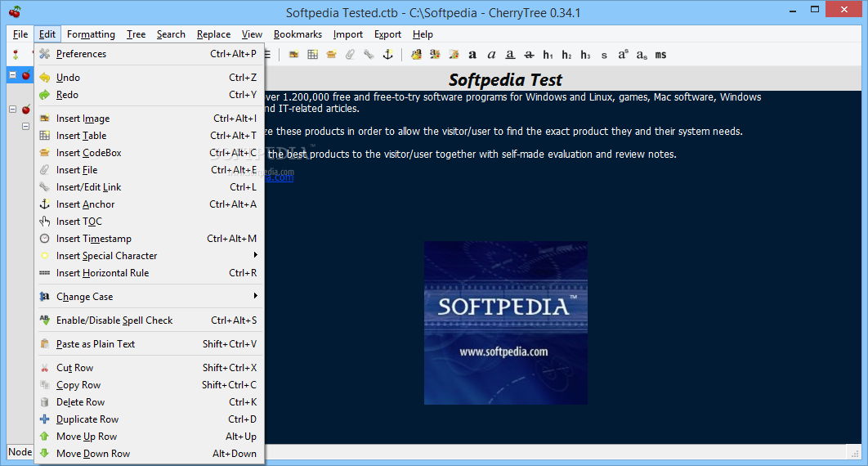
Task: Toggle strikethrough with the struck 'a' icon
Action: pyautogui.click(x=529, y=54)
